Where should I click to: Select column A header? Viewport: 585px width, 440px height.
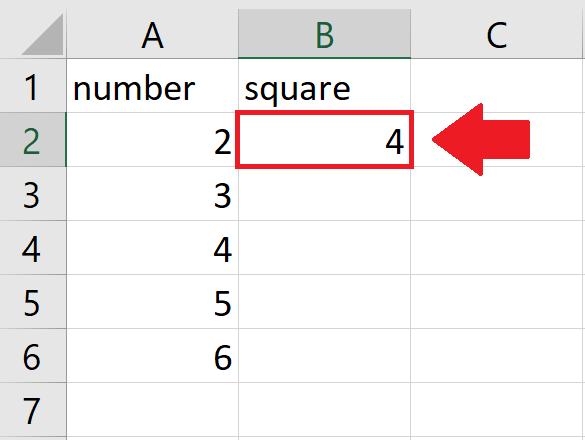pyautogui.click(x=153, y=34)
